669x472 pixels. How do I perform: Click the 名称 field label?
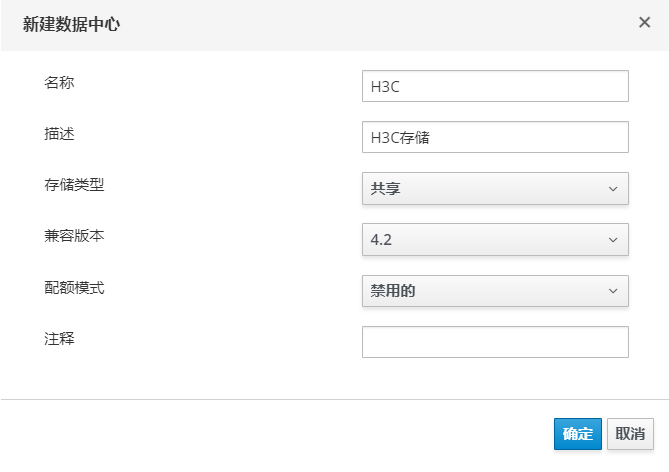59,82
